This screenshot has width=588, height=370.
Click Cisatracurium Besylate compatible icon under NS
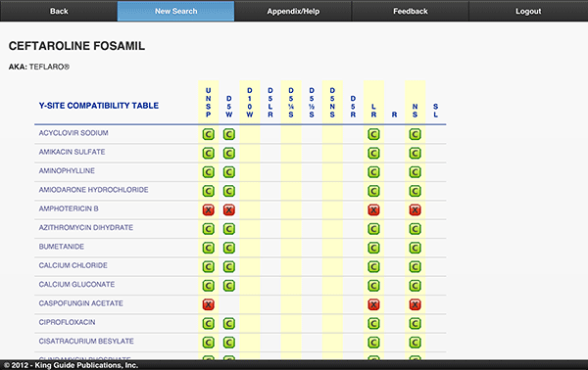[415, 343]
